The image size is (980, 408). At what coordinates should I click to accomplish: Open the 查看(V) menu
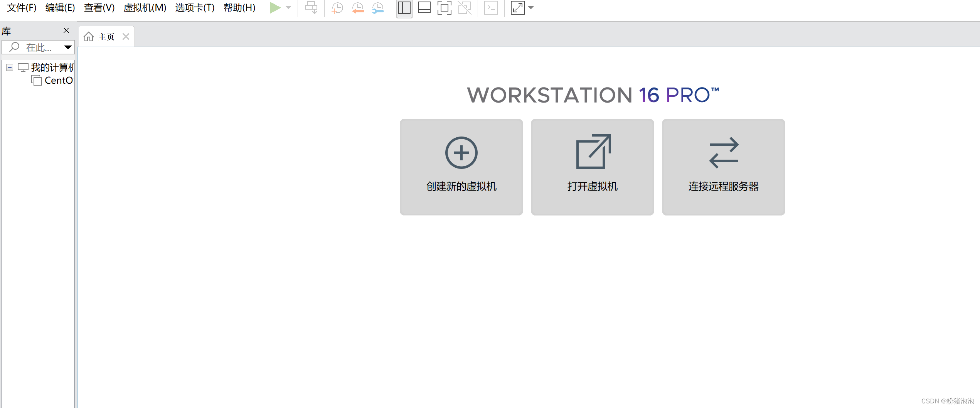point(99,8)
